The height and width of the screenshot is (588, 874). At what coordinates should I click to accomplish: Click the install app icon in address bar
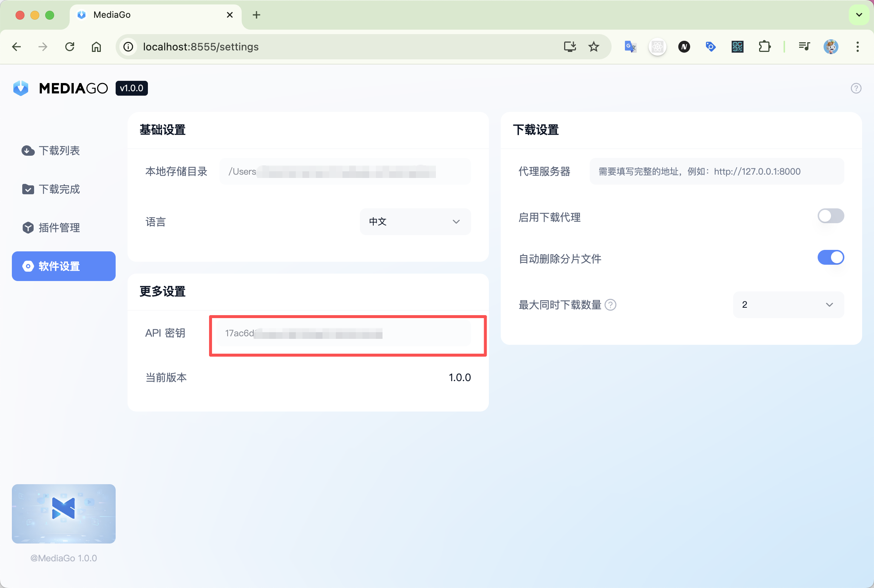[570, 47]
